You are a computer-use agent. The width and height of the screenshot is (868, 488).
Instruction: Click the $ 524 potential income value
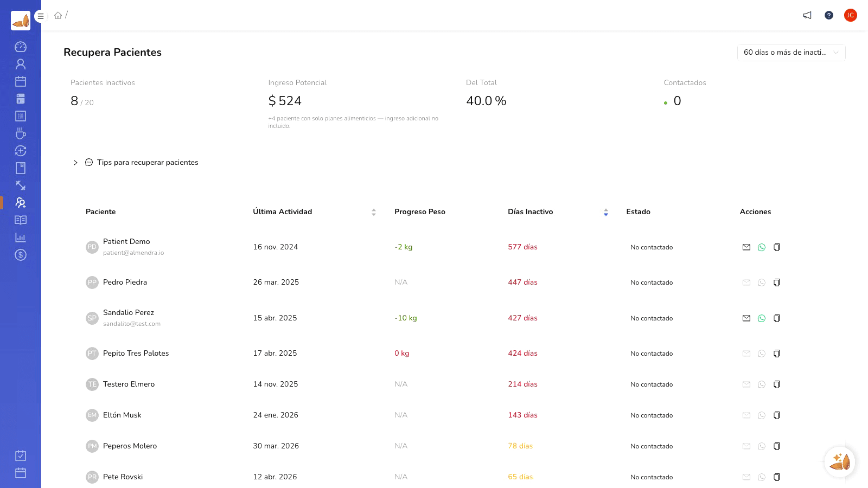click(285, 101)
